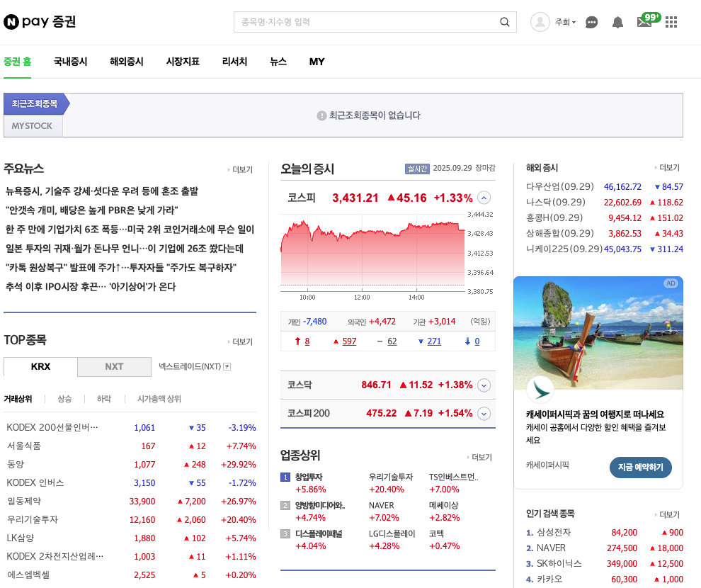
Task: Click the Cathay Pacific logo icon
Action: point(540,390)
